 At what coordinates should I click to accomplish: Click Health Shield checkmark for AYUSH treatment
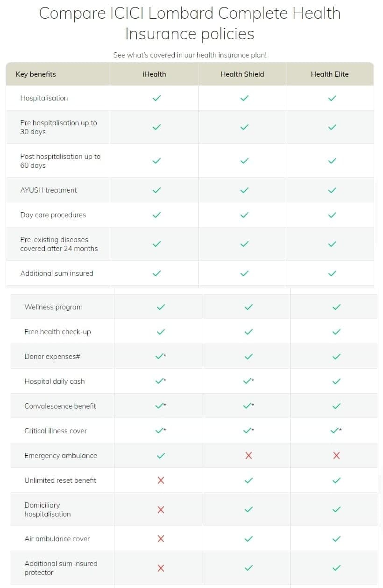244,190
